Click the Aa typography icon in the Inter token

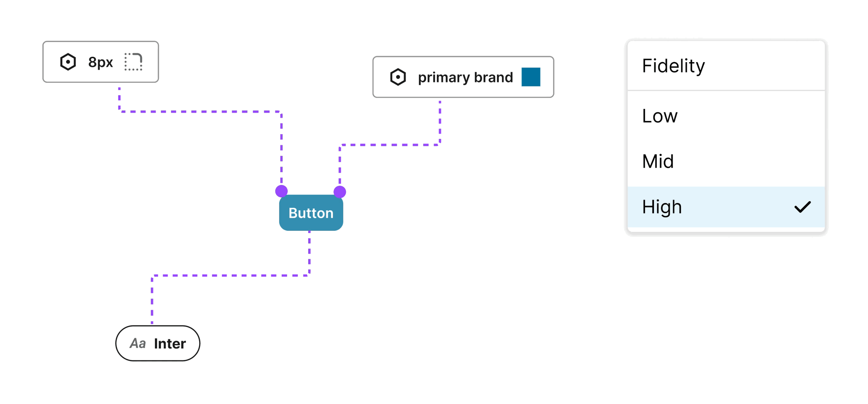[x=138, y=343]
